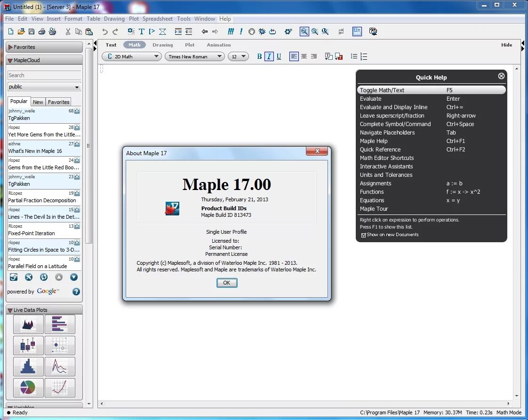Move down in MapleCloud with arrow icon
528x420 pixels.
pyautogui.click(x=74, y=277)
